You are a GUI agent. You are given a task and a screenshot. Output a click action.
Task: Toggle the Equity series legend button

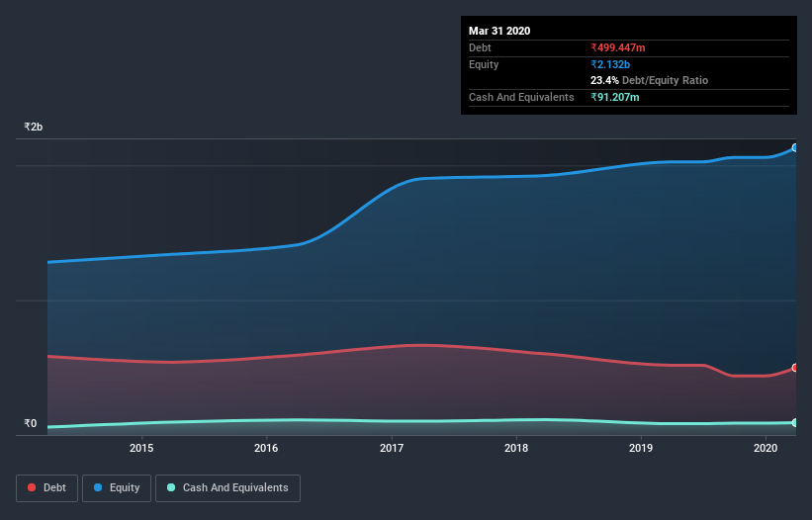117,488
